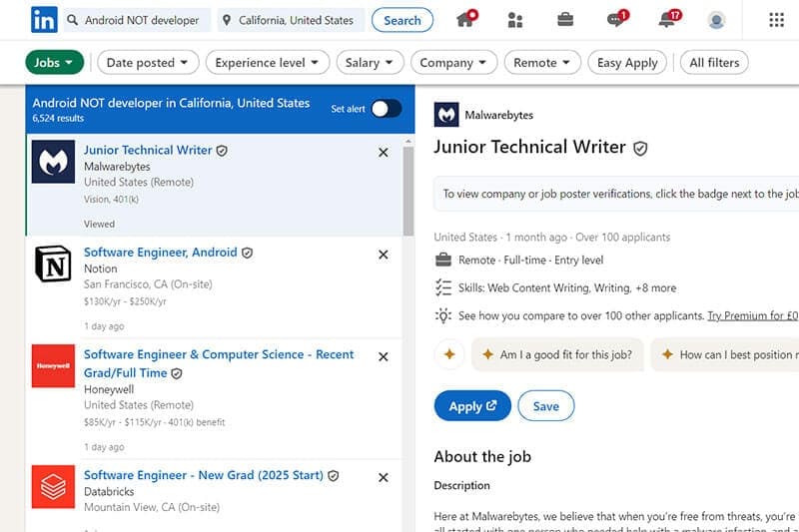Click the Search button

point(402,20)
